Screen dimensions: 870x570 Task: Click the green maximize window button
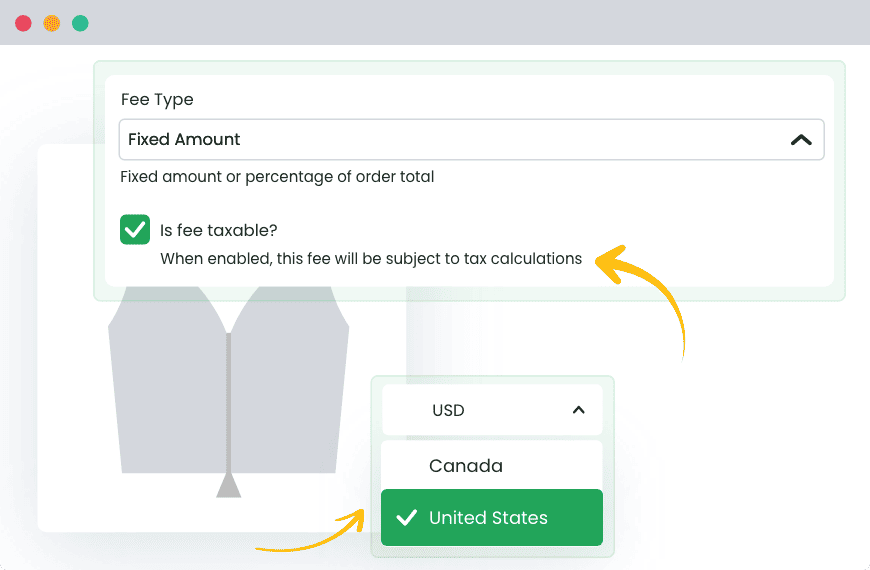[80, 23]
